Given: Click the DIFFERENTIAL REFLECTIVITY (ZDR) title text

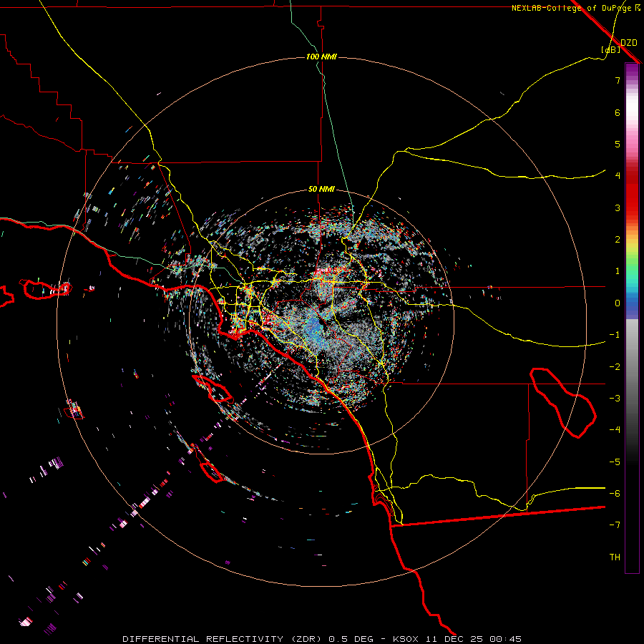Looking at the screenshot, I should click(223, 639).
